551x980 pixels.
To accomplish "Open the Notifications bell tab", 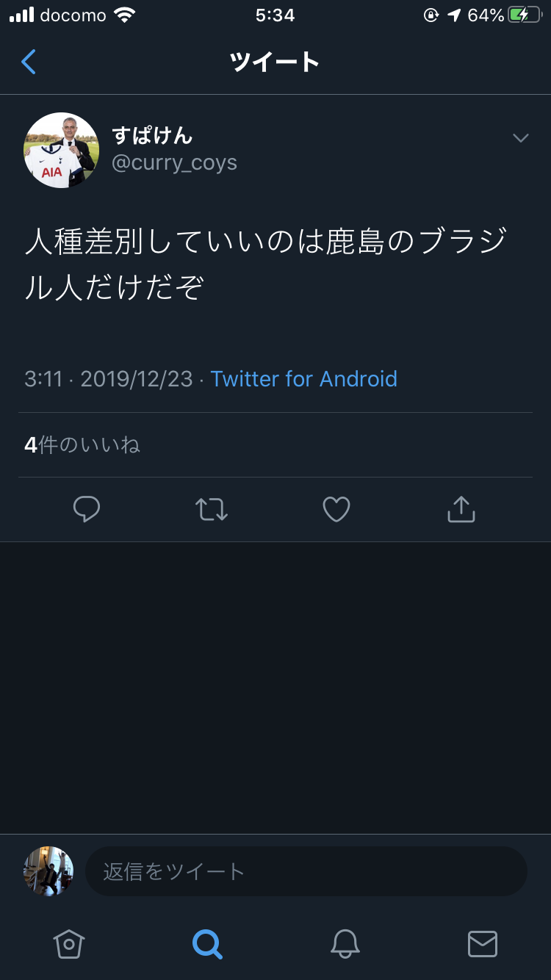I will pyautogui.click(x=345, y=943).
